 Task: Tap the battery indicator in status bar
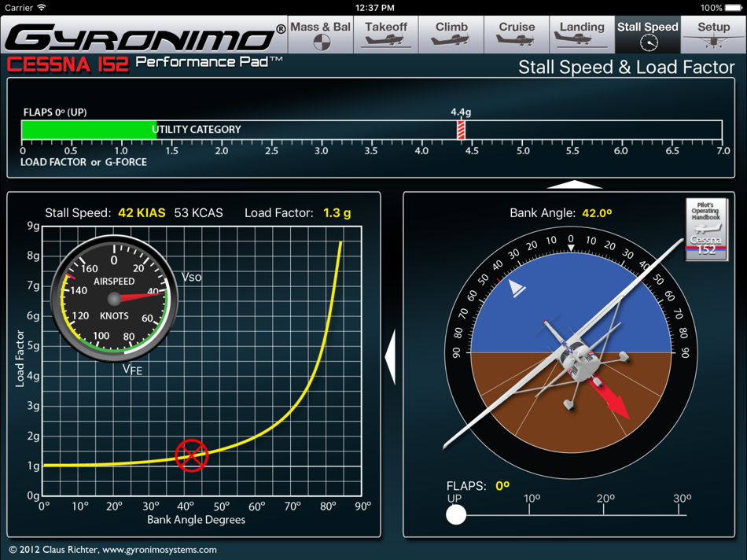tap(734, 8)
